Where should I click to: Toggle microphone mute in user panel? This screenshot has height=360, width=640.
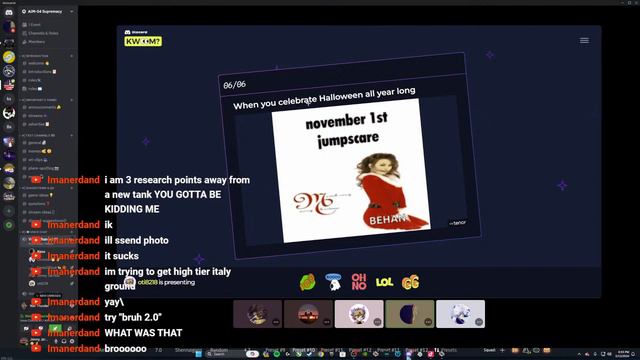56,341
